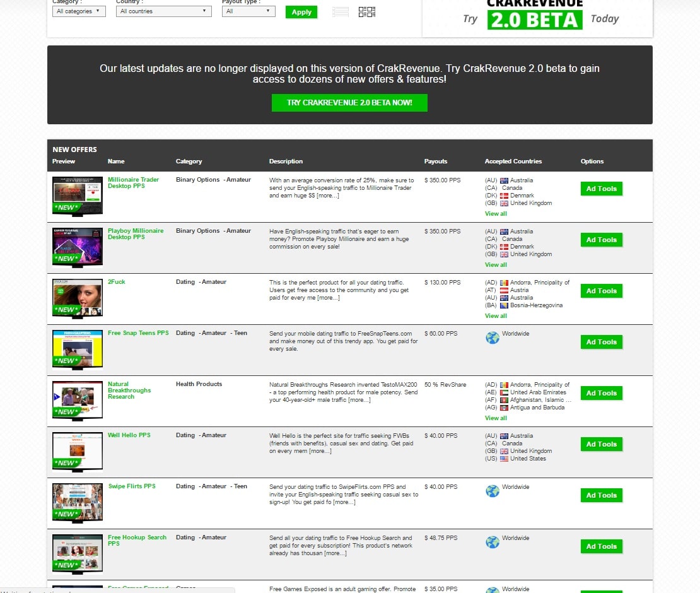Click United States flag in Well Hello row
This screenshot has width=700, height=593.
pyautogui.click(x=504, y=459)
